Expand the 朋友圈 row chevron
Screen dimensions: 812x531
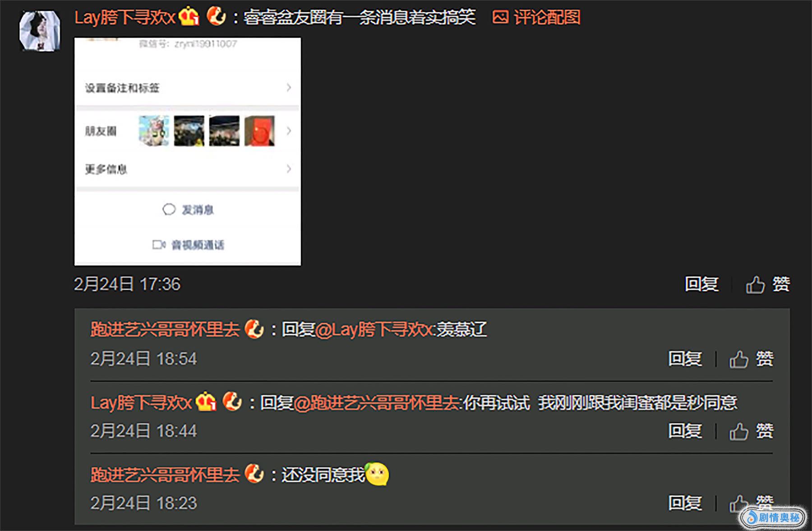click(x=289, y=131)
